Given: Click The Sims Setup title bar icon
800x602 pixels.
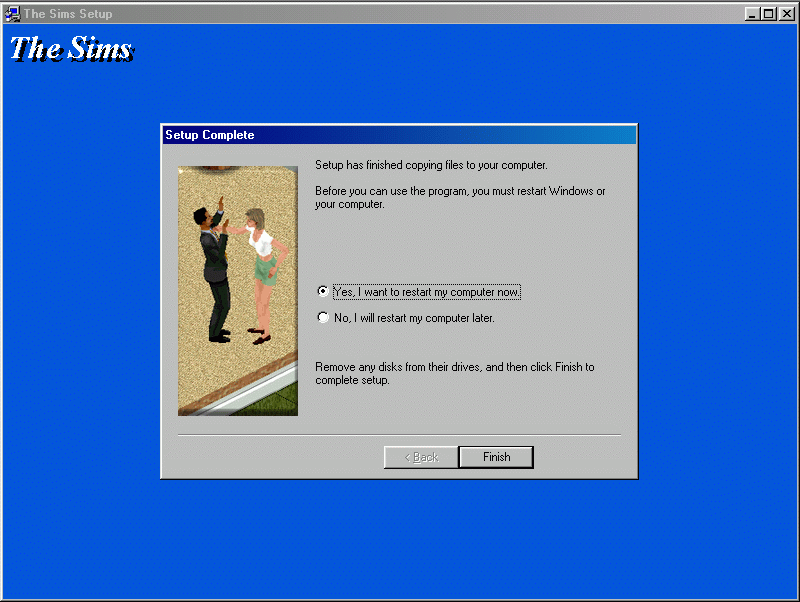Looking at the screenshot, I should [12, 14].
